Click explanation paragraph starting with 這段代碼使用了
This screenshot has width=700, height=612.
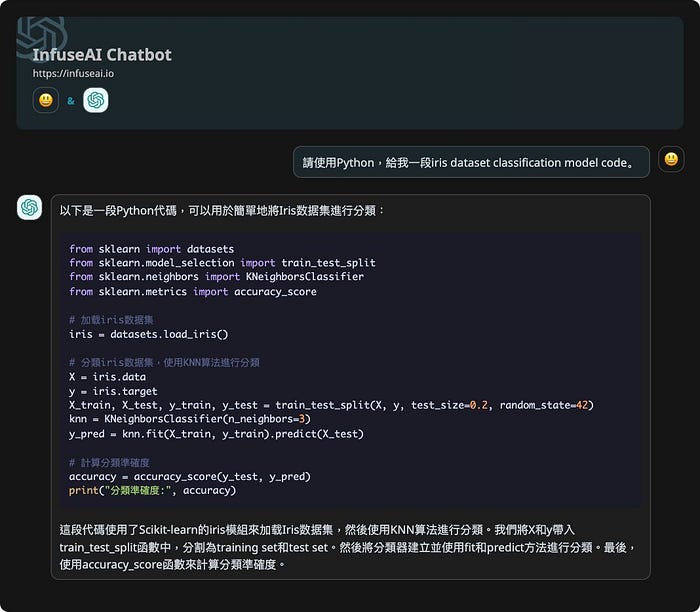click(349, 547)
